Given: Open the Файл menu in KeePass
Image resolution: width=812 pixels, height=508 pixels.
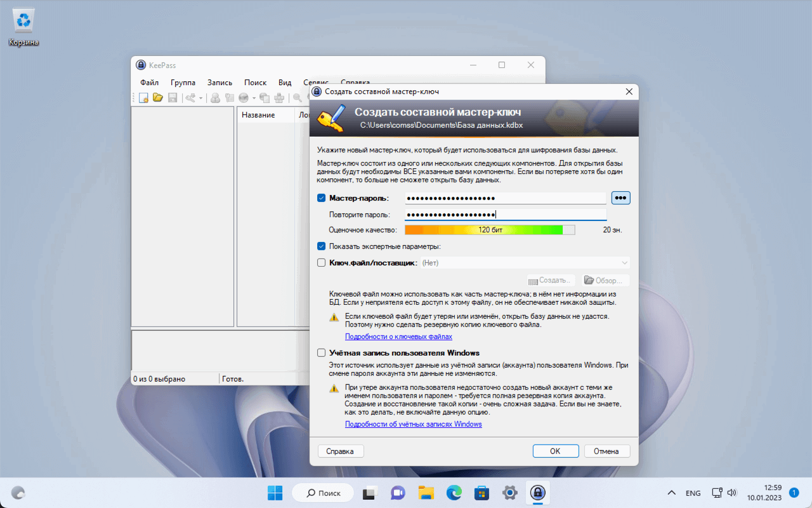Looking at the screenshot, I should (x=148, y=82).
